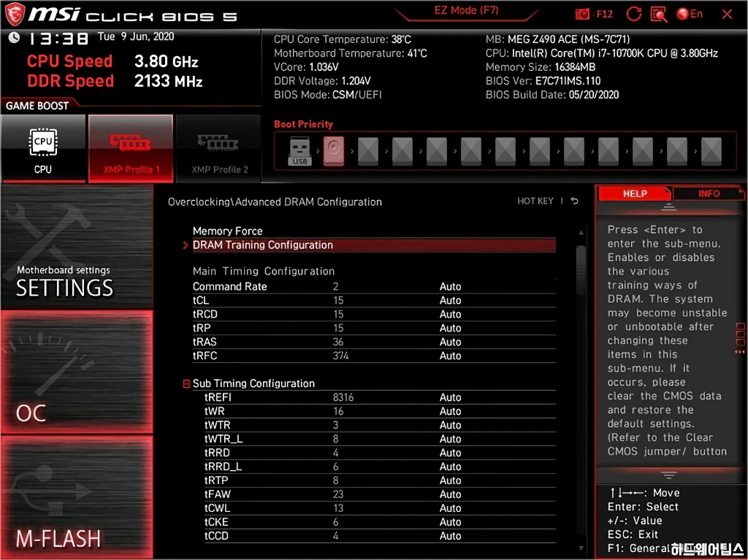Change the tFAW Auto field
748x560 pixels.
point(450,494)
